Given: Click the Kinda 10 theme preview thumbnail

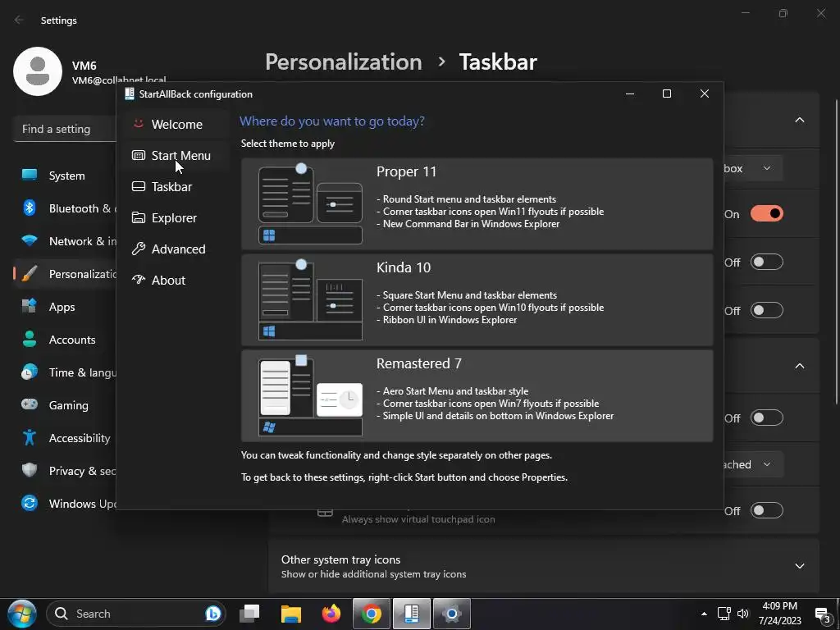Looking at the screenshot, I should point(310,299).
